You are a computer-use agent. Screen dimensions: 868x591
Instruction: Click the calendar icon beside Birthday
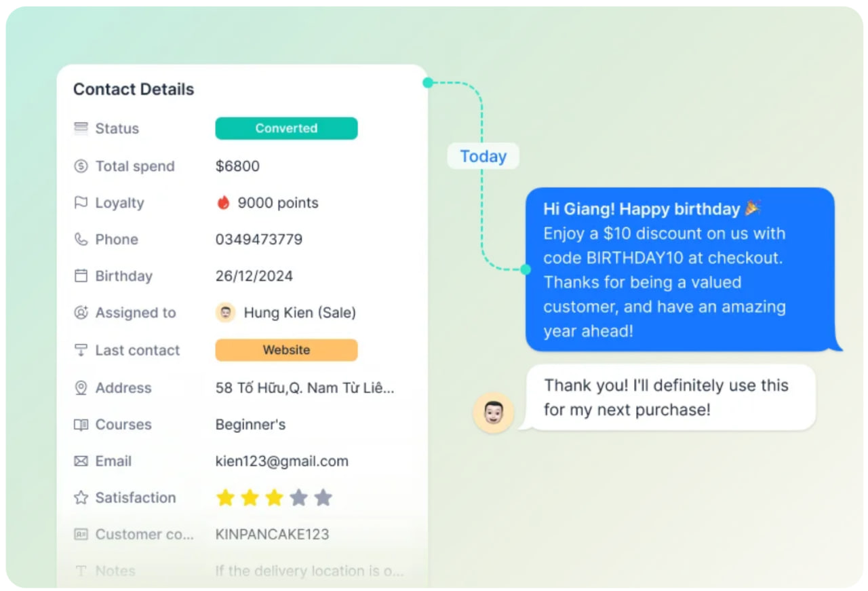(81, 276)
